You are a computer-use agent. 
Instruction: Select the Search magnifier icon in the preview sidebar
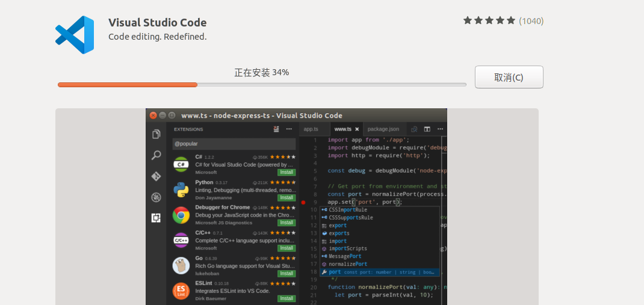pos(156,155)
